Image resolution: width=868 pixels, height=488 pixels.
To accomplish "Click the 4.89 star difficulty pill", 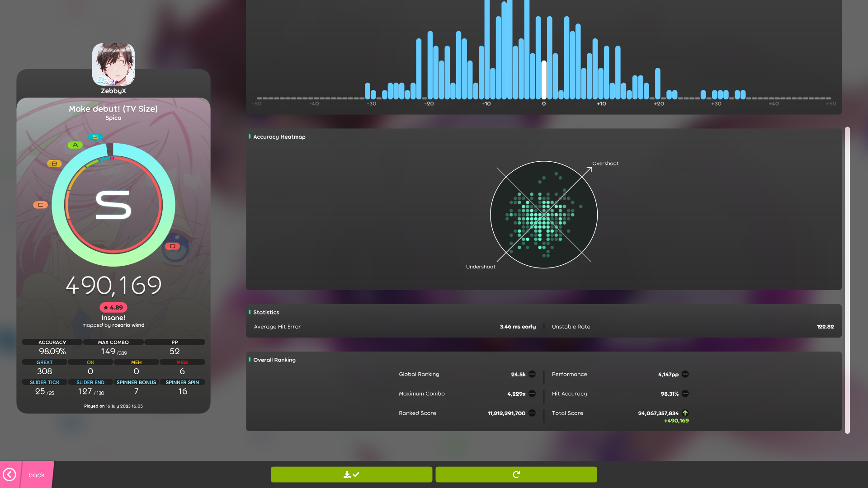I will [113, 307].
